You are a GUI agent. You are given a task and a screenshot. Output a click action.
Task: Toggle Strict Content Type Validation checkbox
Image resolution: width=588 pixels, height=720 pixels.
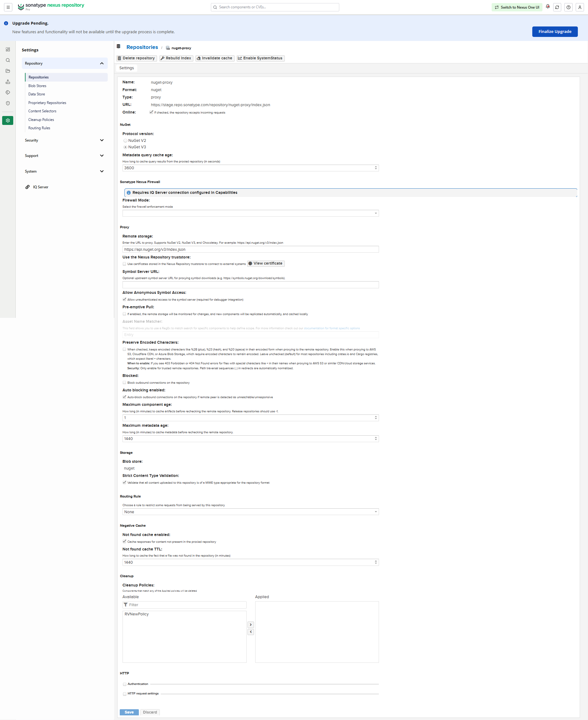tap(124, 482)
